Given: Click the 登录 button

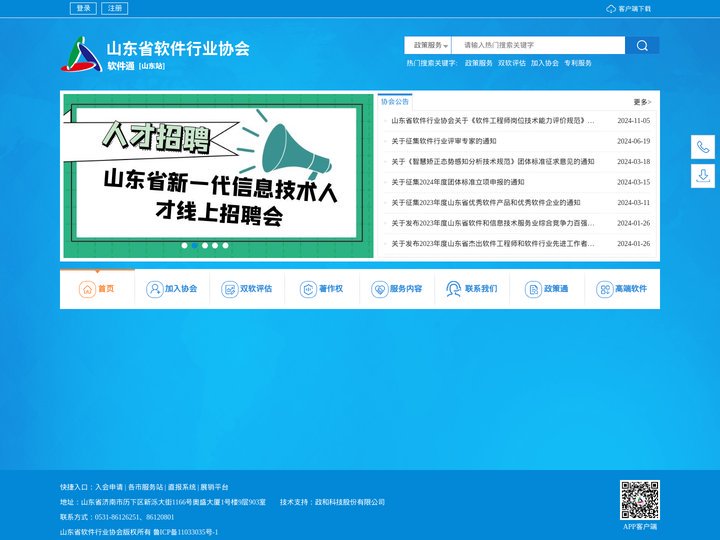Looking at the screenshot, I should click(x=83, y=8).
